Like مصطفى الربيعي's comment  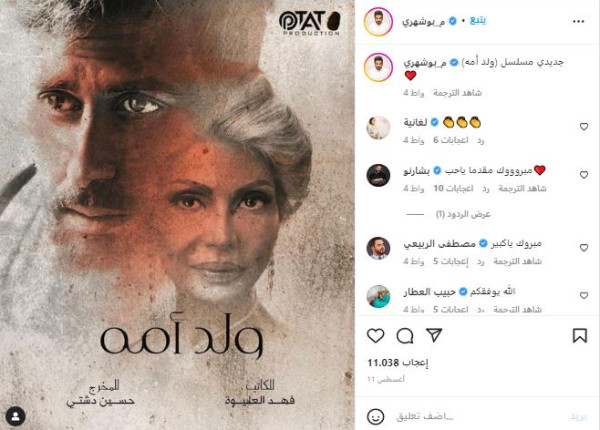[584, 248]
